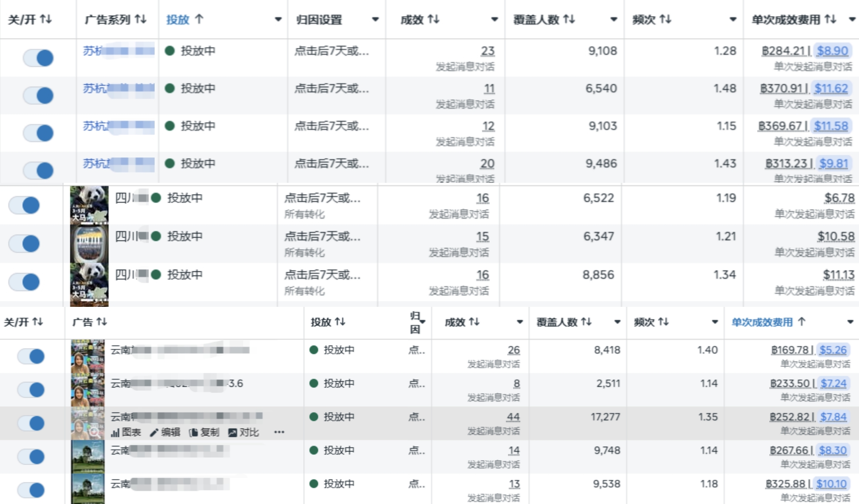Click the edit (编辑) pencil icon
This screenshot has width=859, height=504.
point(154,432)
